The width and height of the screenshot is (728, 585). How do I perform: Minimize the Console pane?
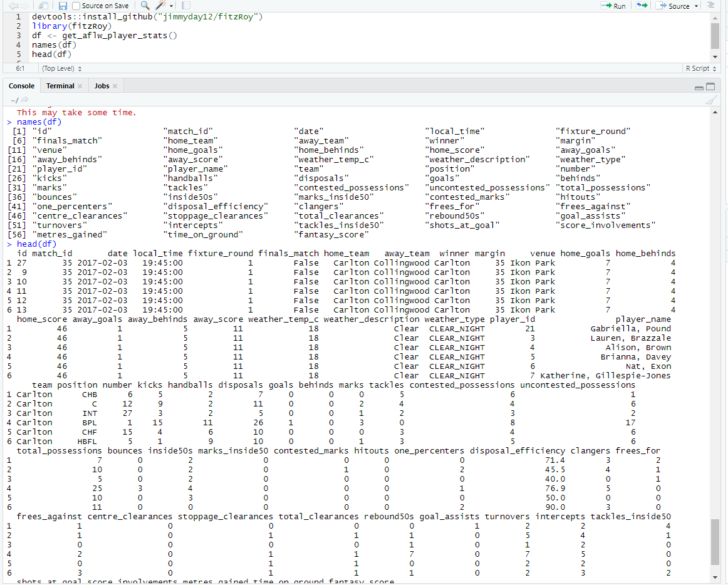coord(699,87)
